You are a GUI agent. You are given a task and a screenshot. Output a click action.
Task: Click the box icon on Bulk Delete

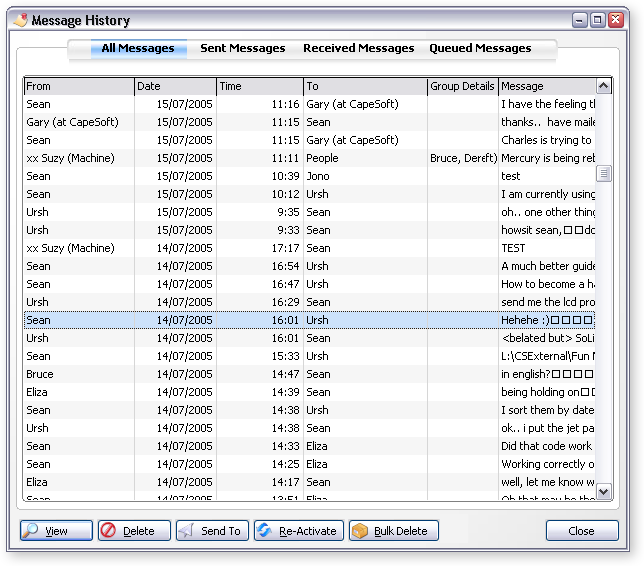[359, 531]
